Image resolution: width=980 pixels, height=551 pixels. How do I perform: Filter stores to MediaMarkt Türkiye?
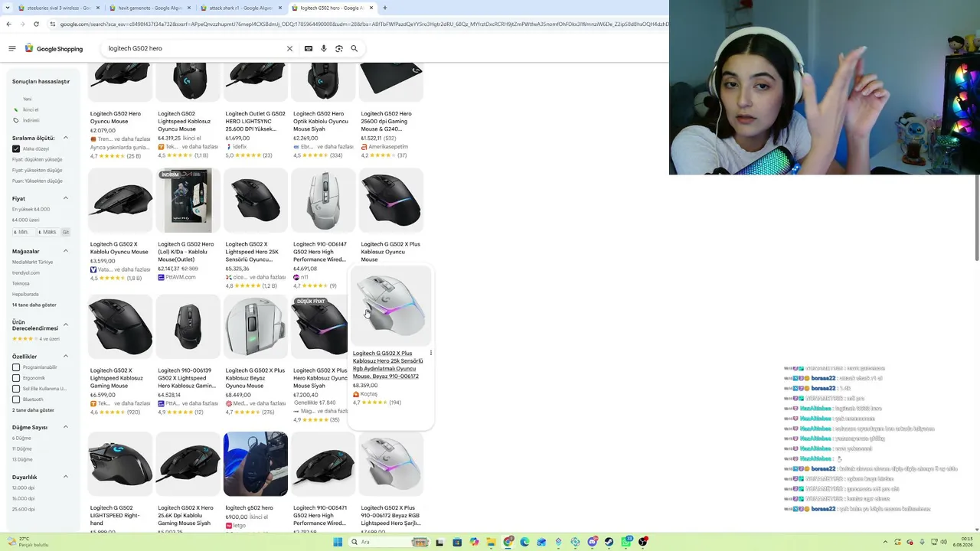[33, 262]
